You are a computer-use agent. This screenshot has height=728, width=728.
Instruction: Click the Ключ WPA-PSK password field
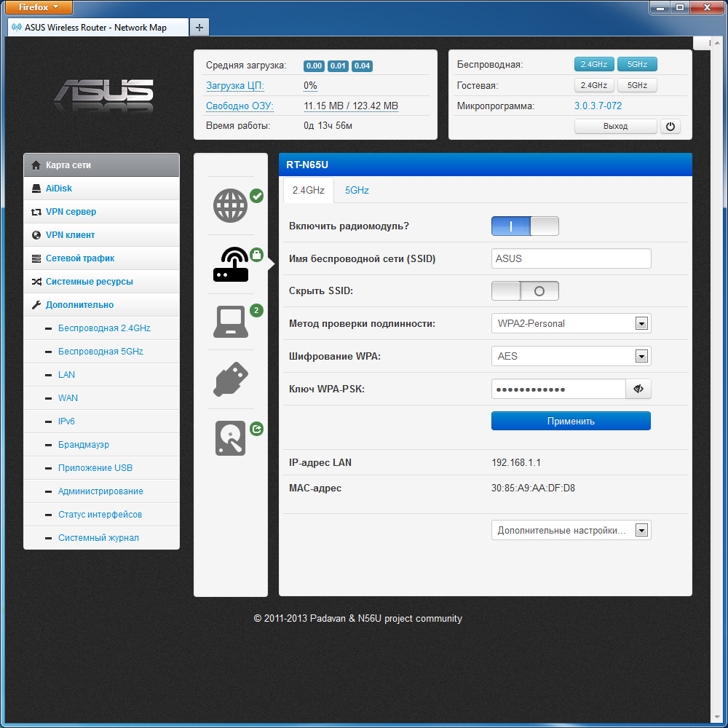pos(558,389)
